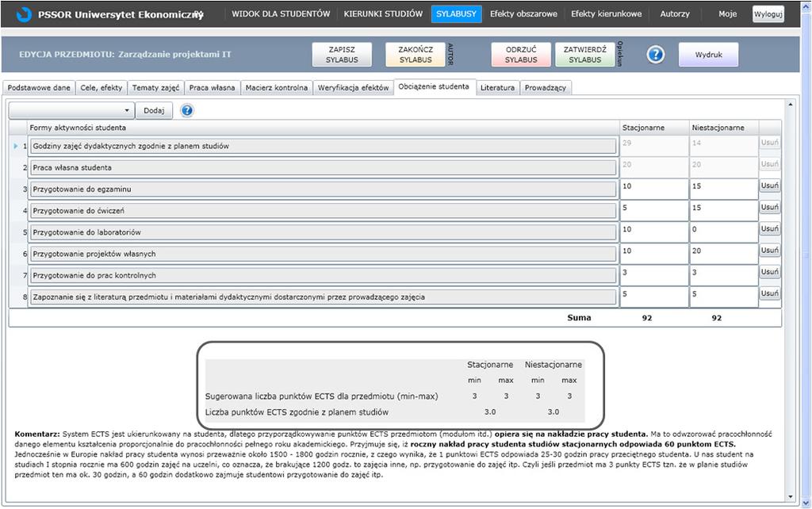Click the Wyloguj button

pyautogui.click(x=768, y=14)
